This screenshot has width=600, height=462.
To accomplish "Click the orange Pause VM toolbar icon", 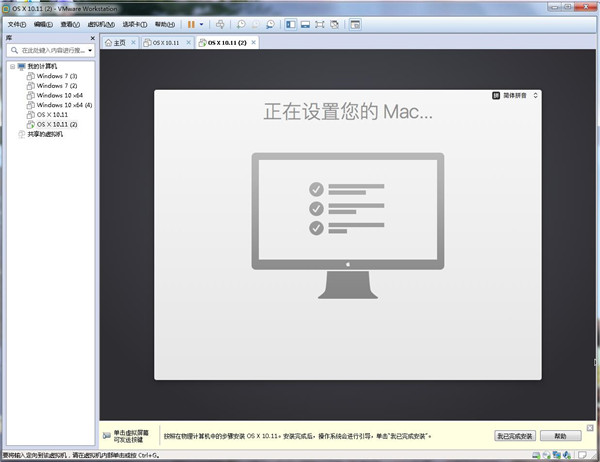I will (x=191, y=24).
